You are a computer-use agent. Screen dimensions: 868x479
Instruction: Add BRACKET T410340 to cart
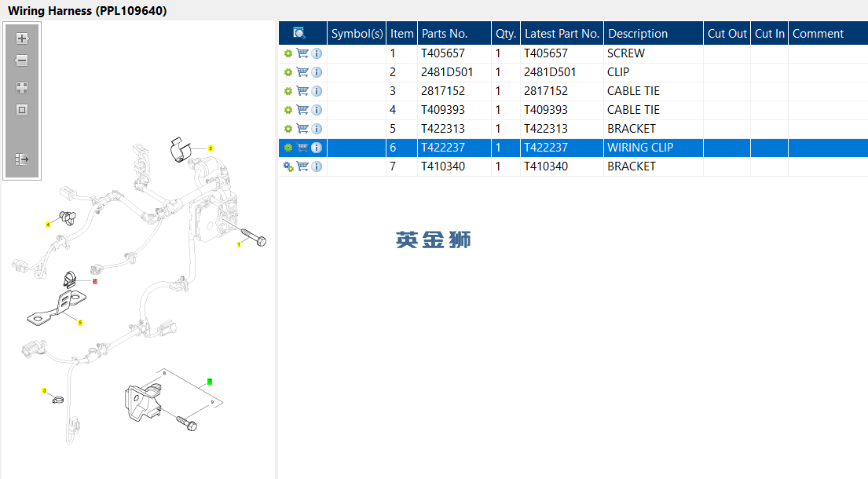[x=302, y=166]
